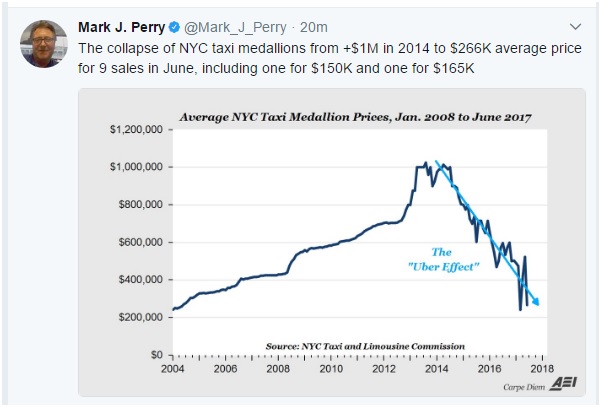Click the chart title about Medallion Prices

coord(355,117)
